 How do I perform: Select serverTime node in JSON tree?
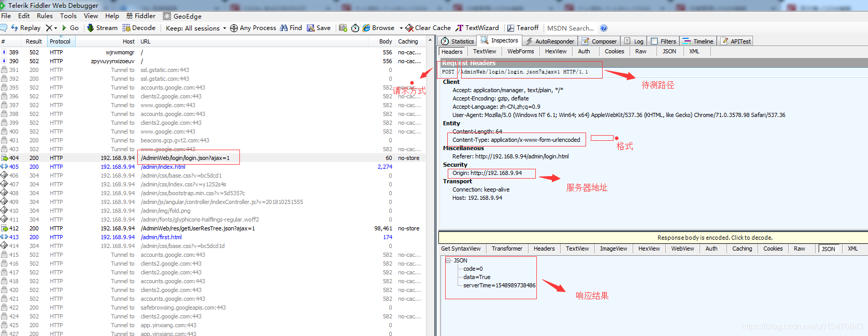click(x=499, y=285)
